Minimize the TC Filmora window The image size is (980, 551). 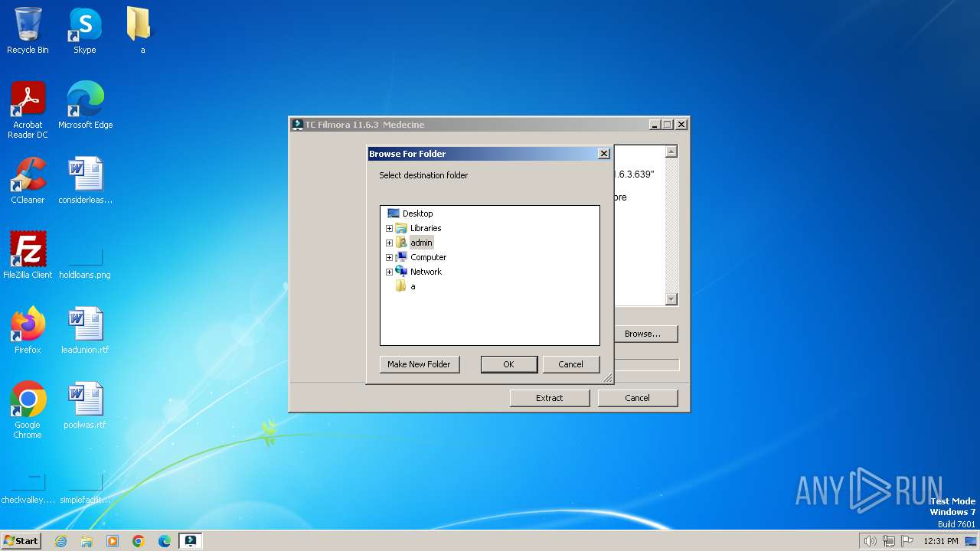point(655,125)
